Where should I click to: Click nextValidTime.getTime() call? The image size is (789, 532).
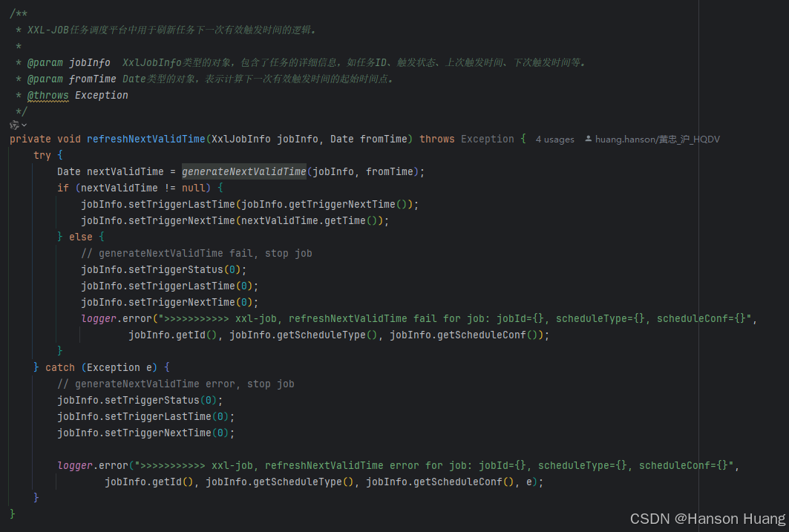pos(310,220)
